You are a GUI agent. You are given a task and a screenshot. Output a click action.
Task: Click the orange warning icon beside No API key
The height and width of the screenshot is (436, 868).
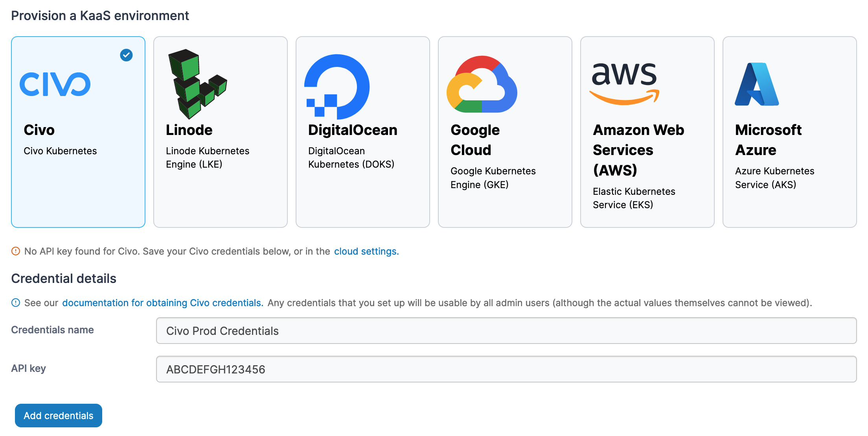16,251
